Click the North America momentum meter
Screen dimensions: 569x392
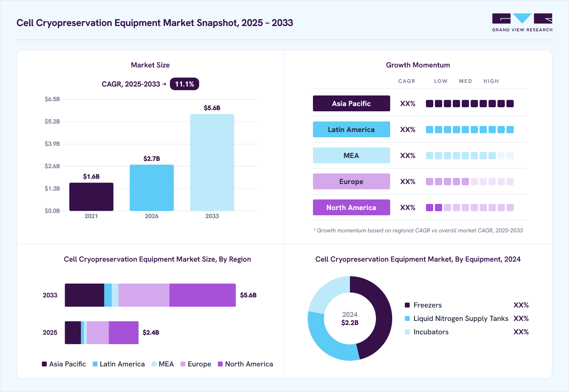pyautogui.click(x=470, y=208)
